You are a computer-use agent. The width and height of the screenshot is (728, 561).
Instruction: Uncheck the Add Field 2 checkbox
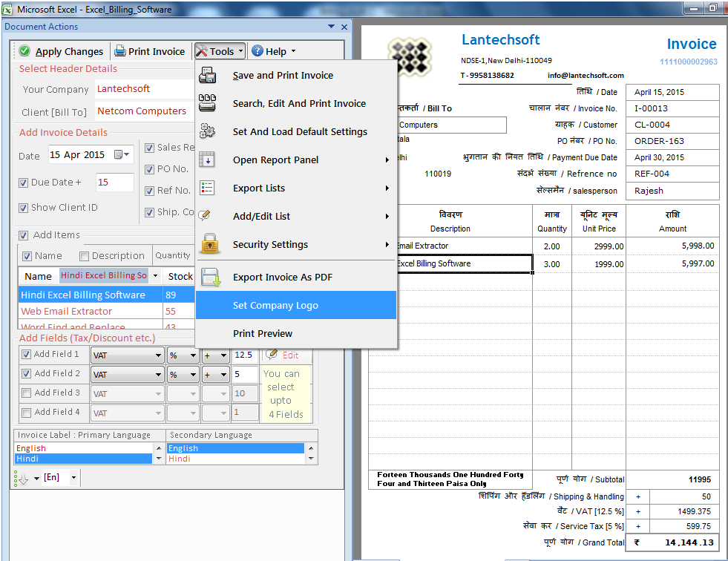click(27, 373)
